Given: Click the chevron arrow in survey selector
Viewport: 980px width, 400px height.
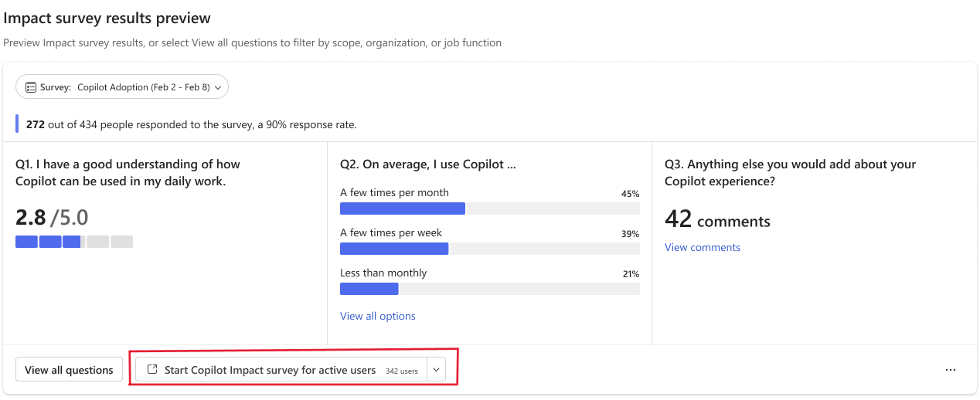Looking at the screenshot, I should [218, 88].
